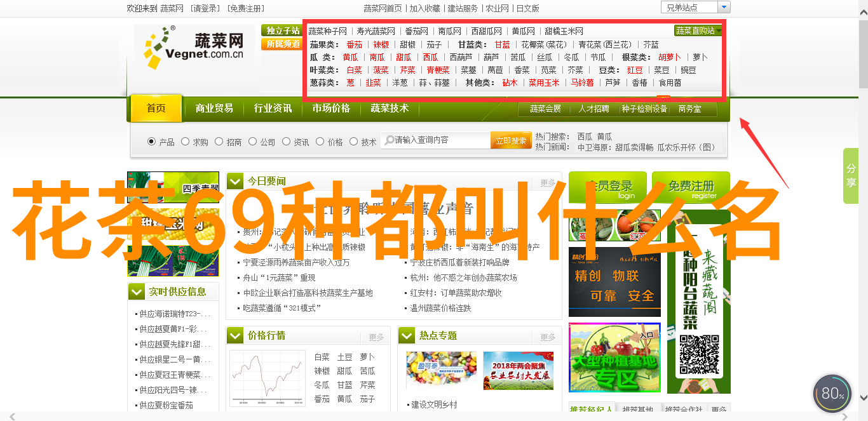Go to the 市场价格 navigation tab
This screenshot has height=421, width=868.
click(x=331, y=109)
